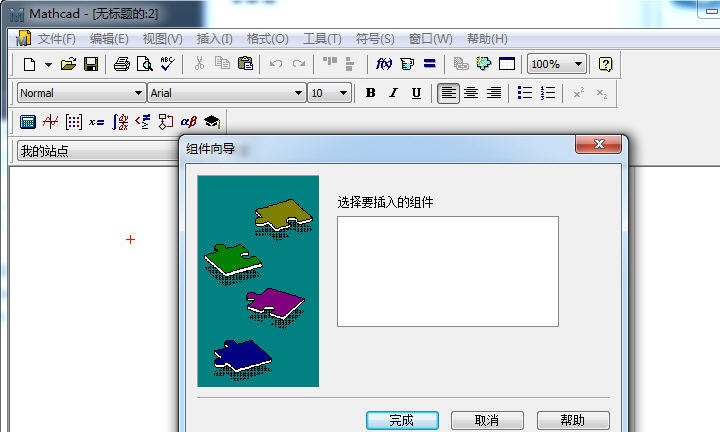Open the 符号(S) menu
Image resolution: width=720 pixels, height=432 pixels.
(x=374, y=39)
